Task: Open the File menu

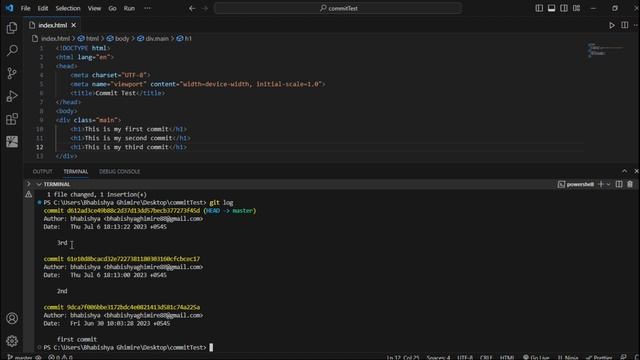Action: (x=25, y=8)
